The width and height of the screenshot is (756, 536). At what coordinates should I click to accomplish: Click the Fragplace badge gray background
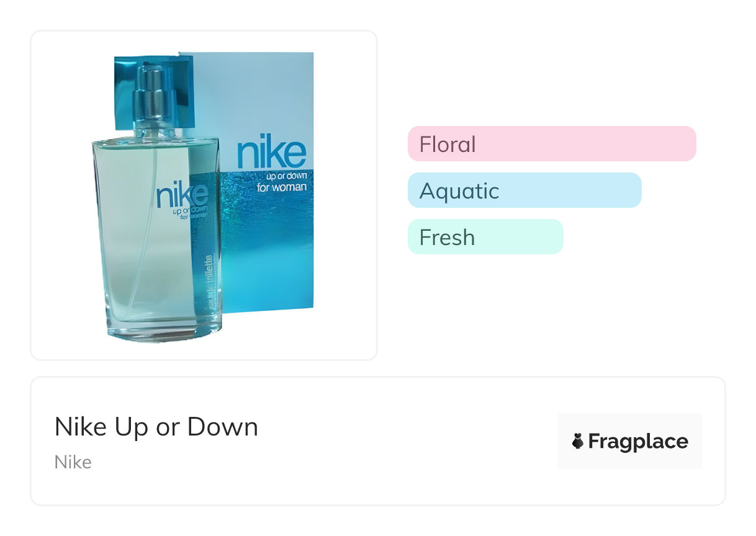pyautogui.click(x=630, y=440)
